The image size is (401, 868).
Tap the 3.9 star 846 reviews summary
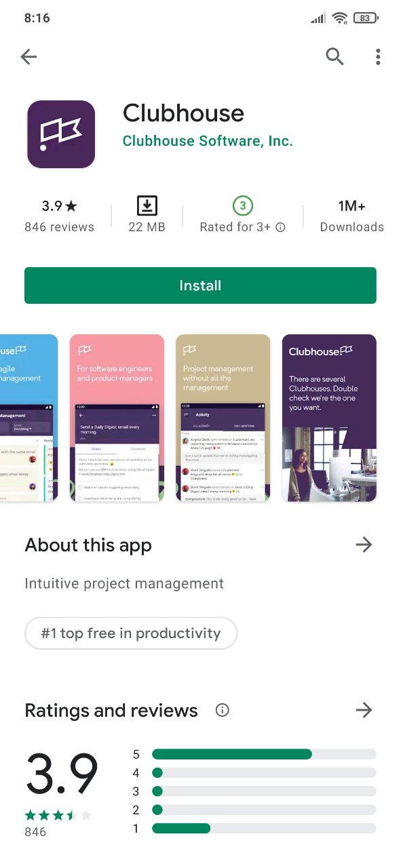[59, 216]
